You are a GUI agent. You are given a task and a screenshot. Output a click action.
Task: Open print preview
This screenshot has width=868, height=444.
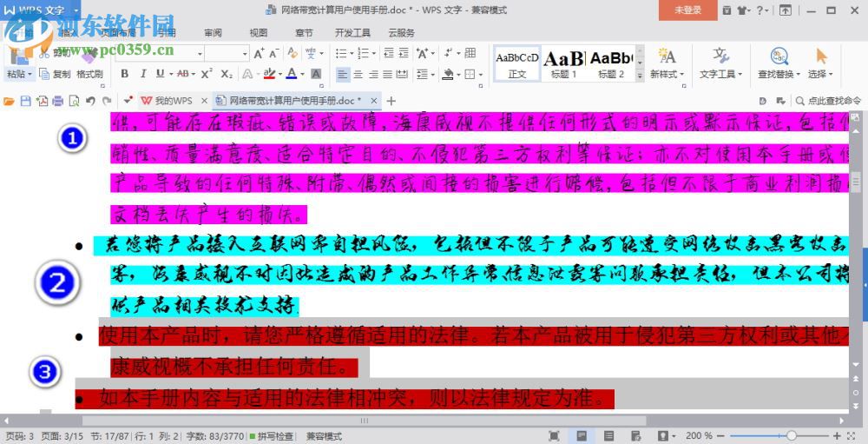coord(74,101)
